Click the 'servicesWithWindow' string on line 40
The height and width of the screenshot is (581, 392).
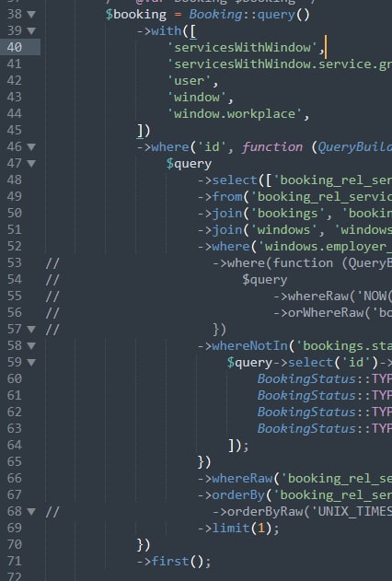pos(242,48)
